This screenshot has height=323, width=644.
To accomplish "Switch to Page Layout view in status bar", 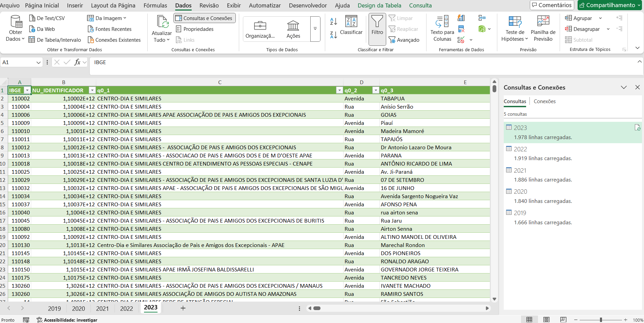I will (x=546, y=320).
